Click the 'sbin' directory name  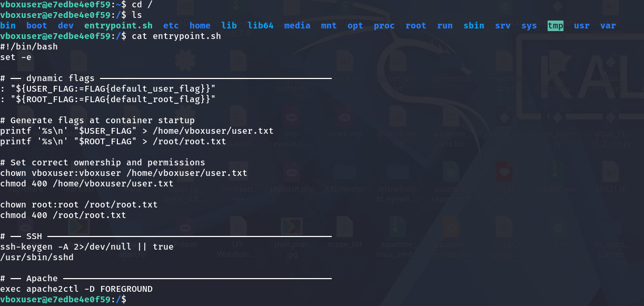point(474,25)
